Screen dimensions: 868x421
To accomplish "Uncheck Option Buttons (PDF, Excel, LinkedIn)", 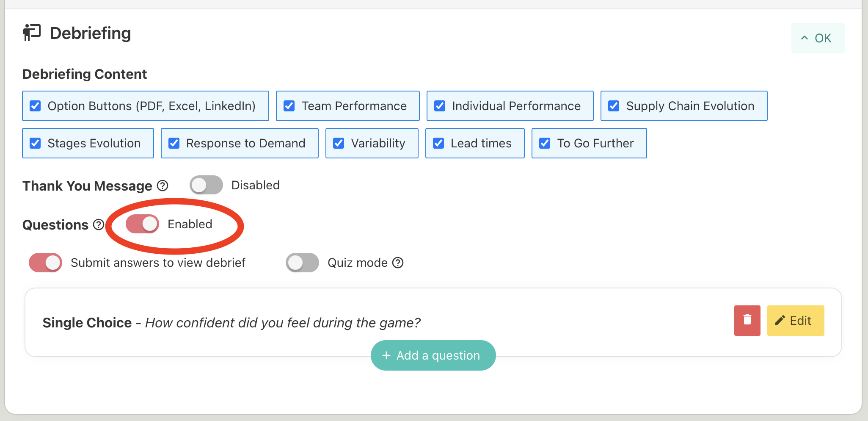I will point(36,106).
